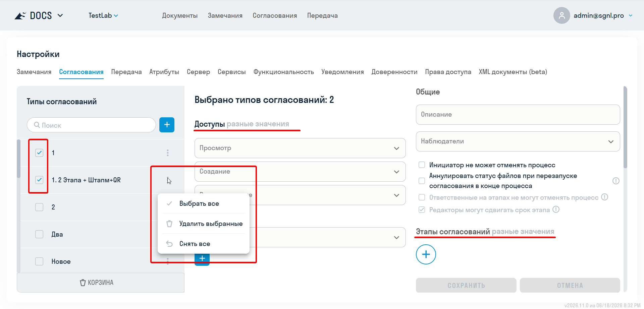The width and height of the screenshot is (644, 309).
Task: Click the checkmark icon beside Выбрать все
Action: (169, 203)
